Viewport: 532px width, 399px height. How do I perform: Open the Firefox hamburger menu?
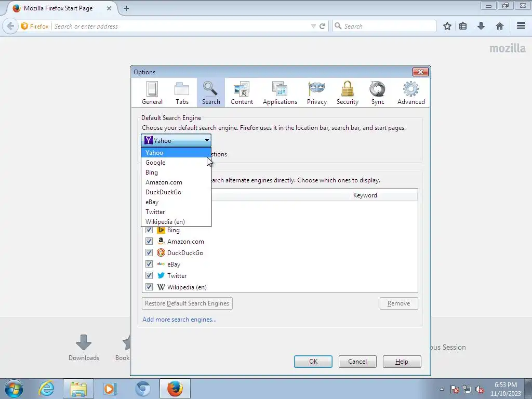(521, 26)
